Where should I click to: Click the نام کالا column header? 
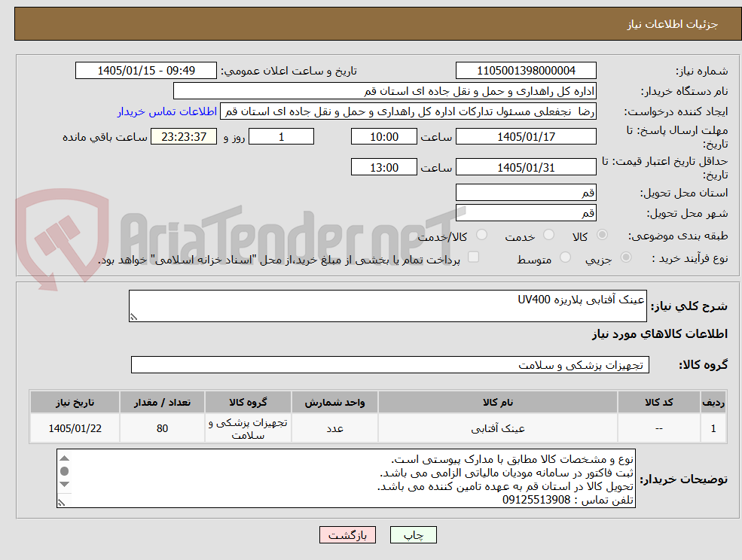click(x=498, y=402)
